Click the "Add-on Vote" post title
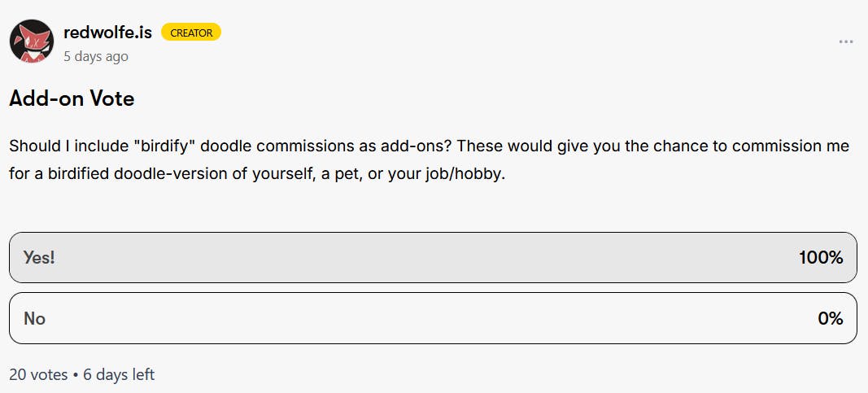The height and width of the screenshot is (393, 868). (x=72, y=99)
